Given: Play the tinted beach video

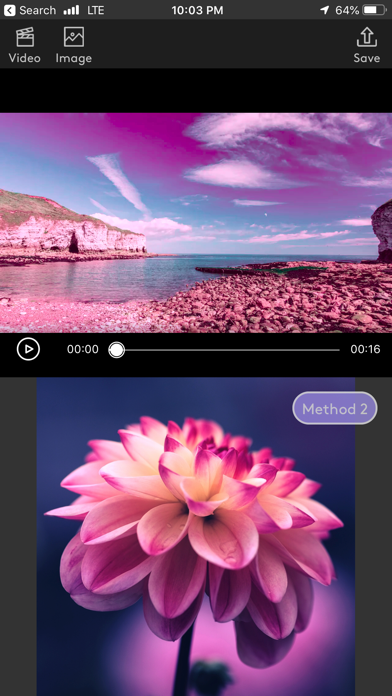Looking at the screenshot, I should (x=28, y=349).
